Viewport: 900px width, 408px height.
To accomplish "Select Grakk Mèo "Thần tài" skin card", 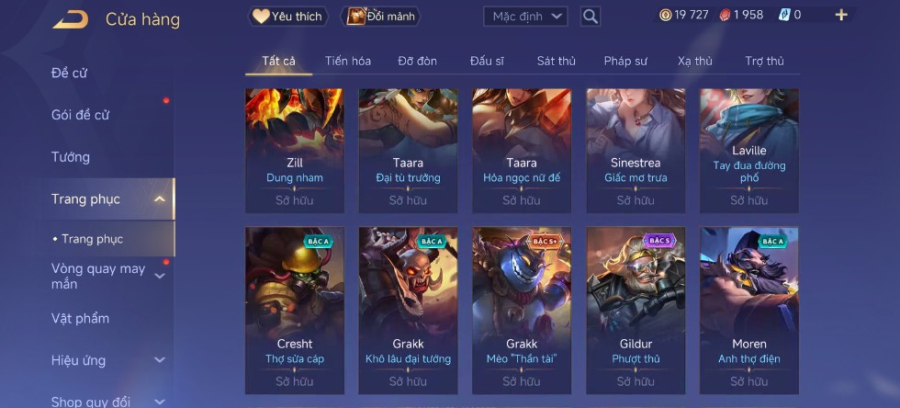I will point(522,310).
